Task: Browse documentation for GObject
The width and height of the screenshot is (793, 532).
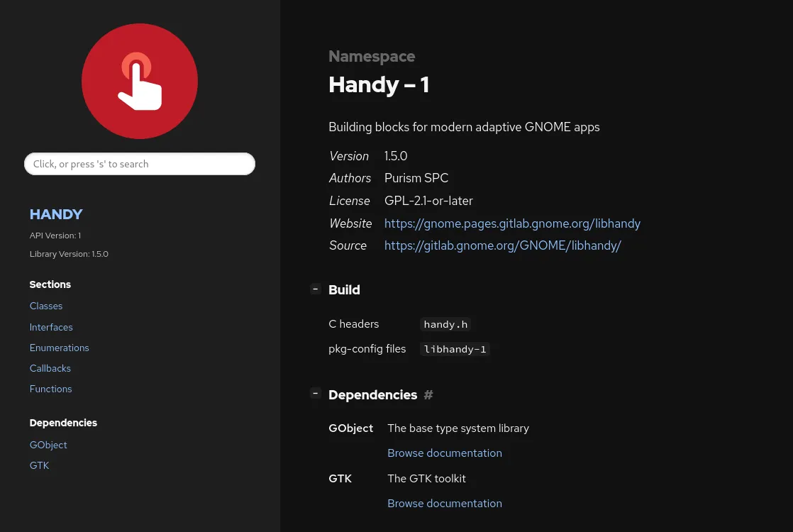Action: pos(445,453)
